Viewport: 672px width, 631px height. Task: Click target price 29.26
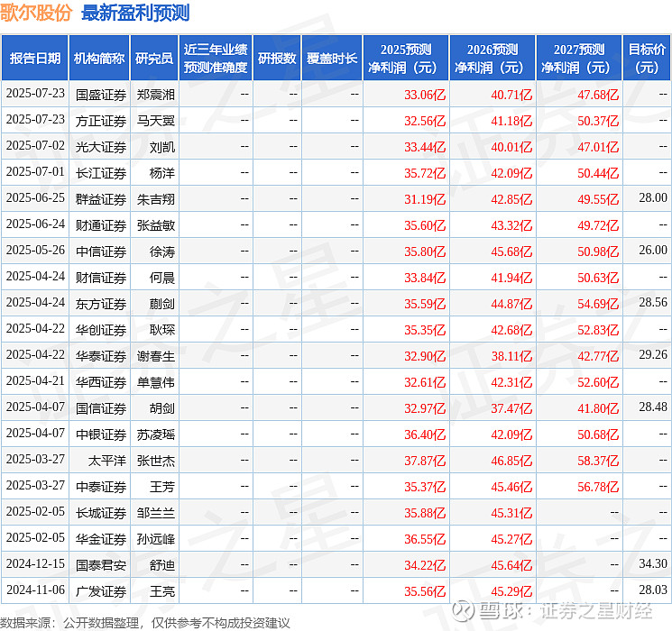(x=653, y=354)
